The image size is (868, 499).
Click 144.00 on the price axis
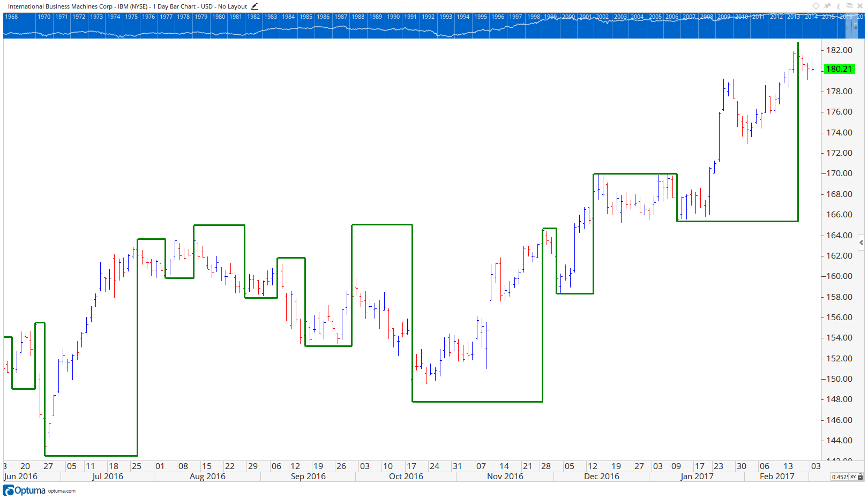tap(839, 441)
